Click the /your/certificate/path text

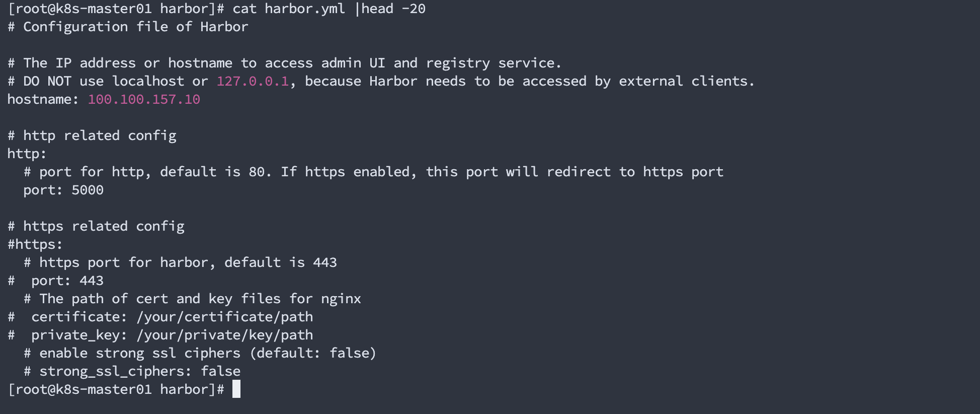pos(225,317)
